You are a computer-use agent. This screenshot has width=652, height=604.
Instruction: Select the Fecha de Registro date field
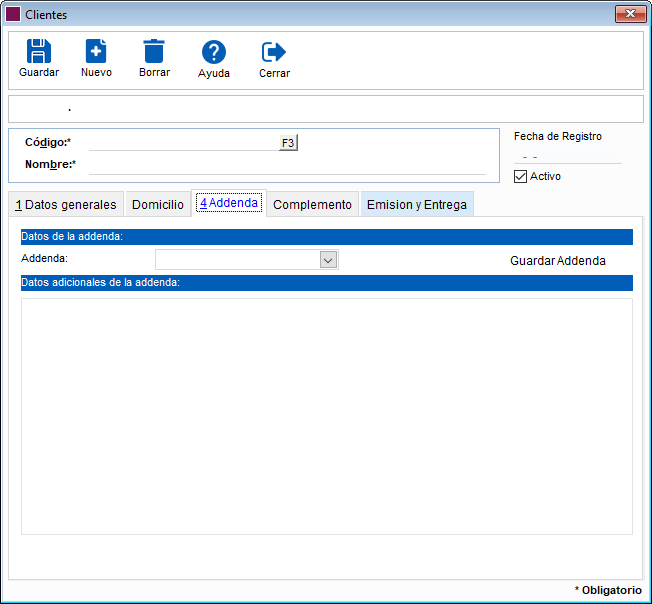tap(567, 156)
